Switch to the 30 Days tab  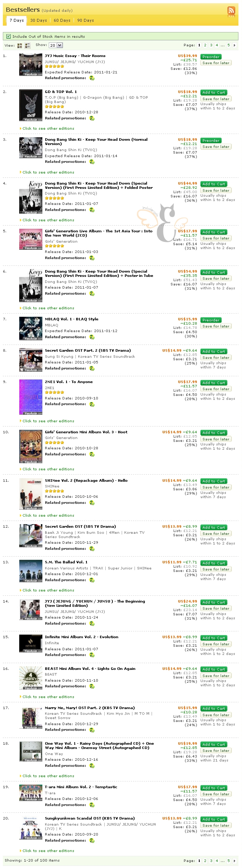38,20
